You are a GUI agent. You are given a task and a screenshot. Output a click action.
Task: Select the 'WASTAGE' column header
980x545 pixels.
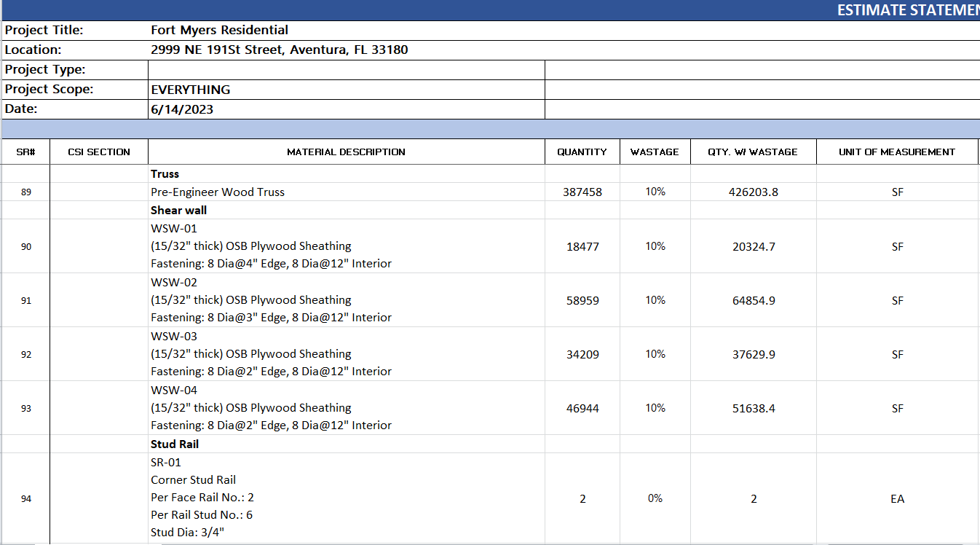pyautogui.click(x=655, y=152)
